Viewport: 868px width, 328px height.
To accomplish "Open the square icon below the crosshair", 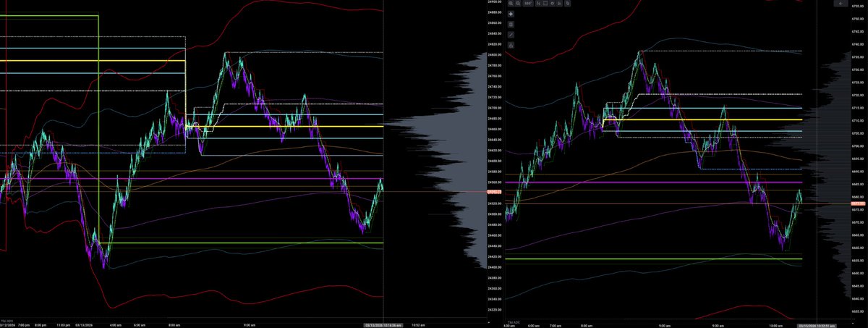I will (511, 25).
